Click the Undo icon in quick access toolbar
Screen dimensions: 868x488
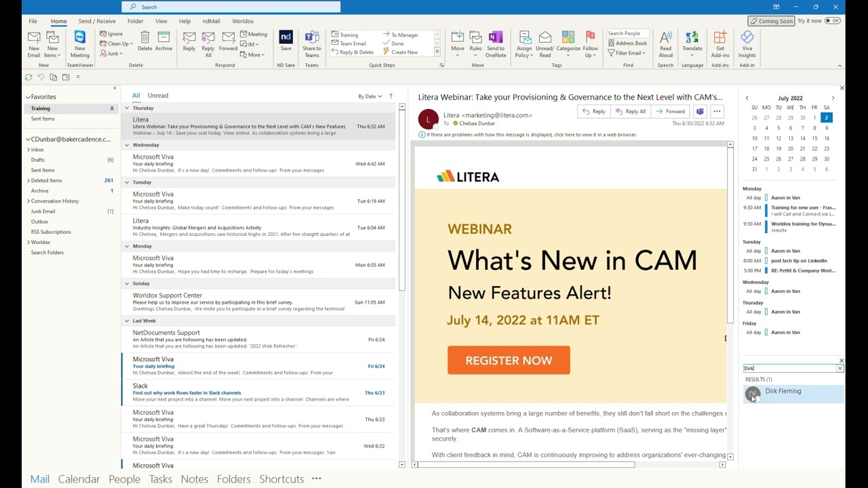click(41, 77)
